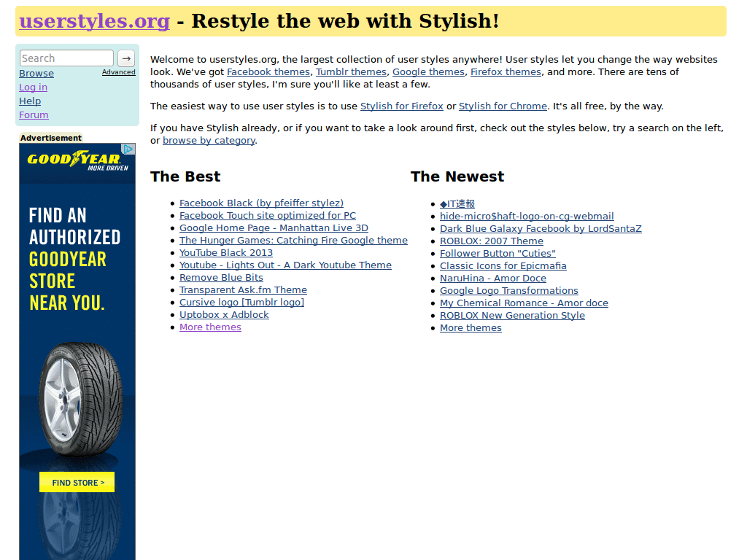Open the YouTube Black 2013 style
This screenshot has height=560, width=747.
click(x=226, y=253)
